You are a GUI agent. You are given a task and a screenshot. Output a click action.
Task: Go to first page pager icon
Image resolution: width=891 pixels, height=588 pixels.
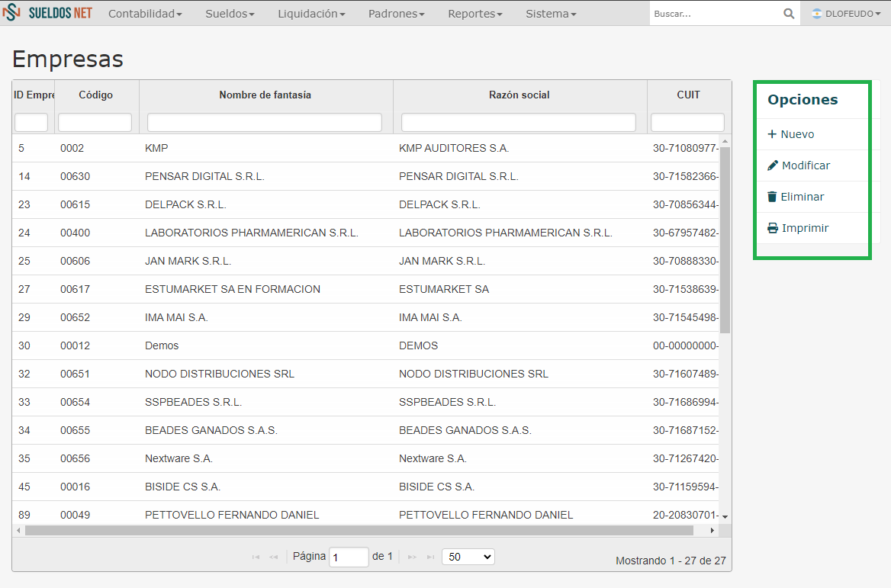click(256, 557)
